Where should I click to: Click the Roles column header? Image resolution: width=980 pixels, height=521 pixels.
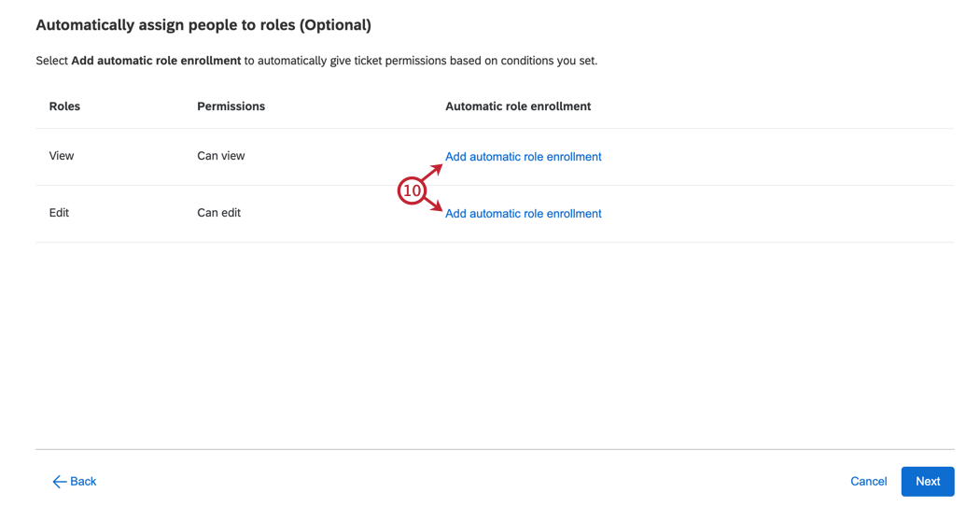click(64, 106)
